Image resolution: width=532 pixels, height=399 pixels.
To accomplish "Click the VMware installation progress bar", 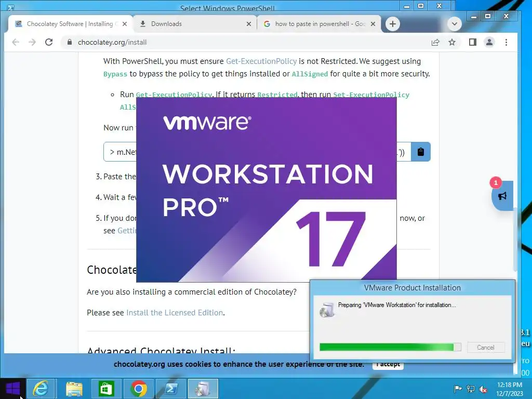I will [390, 347].
